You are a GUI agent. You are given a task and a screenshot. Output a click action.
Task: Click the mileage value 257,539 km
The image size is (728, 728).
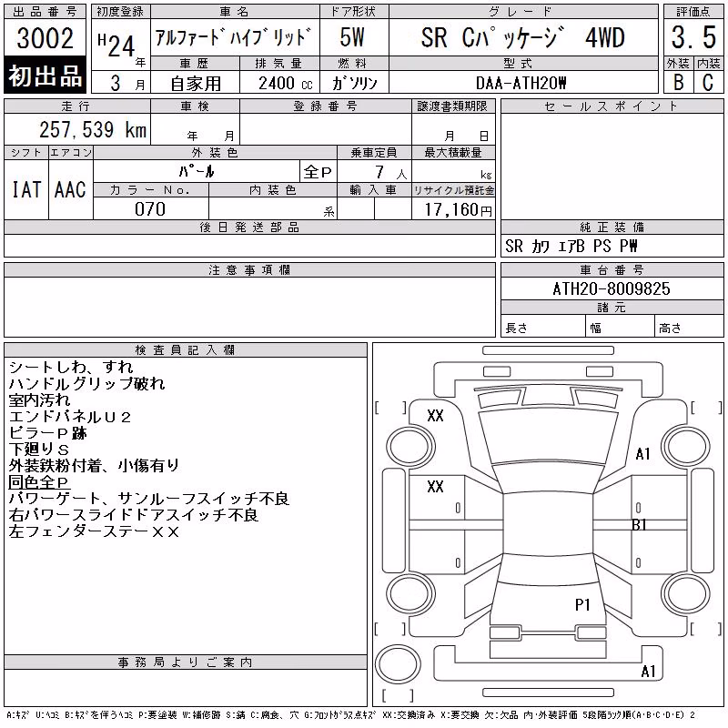click(x=93, y=129)
